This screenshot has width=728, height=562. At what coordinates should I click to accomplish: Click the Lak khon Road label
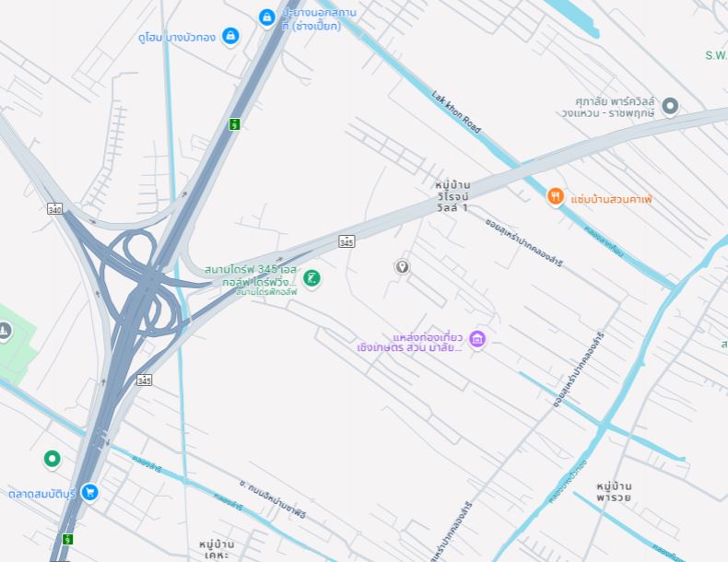(x=456, y=111)
